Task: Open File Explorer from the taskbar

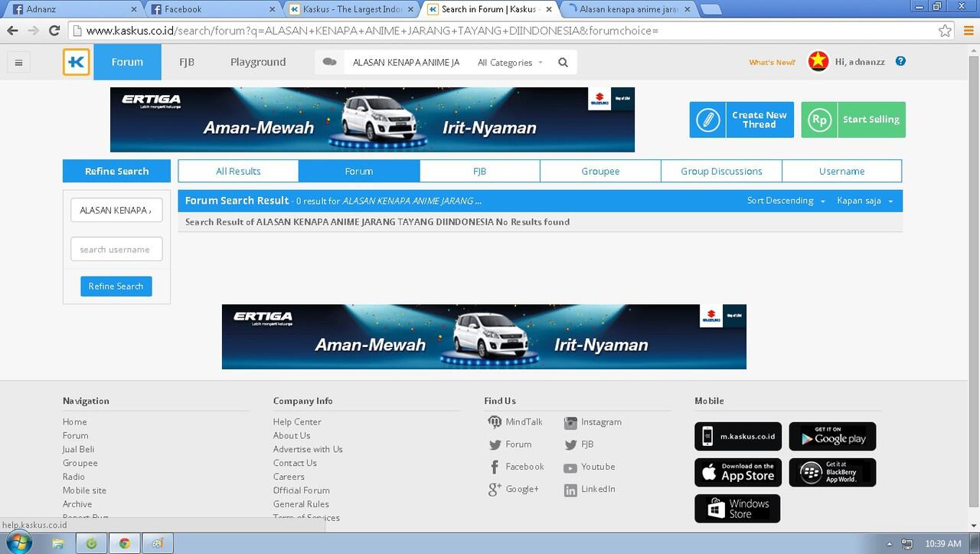Action: click(58, 543)
